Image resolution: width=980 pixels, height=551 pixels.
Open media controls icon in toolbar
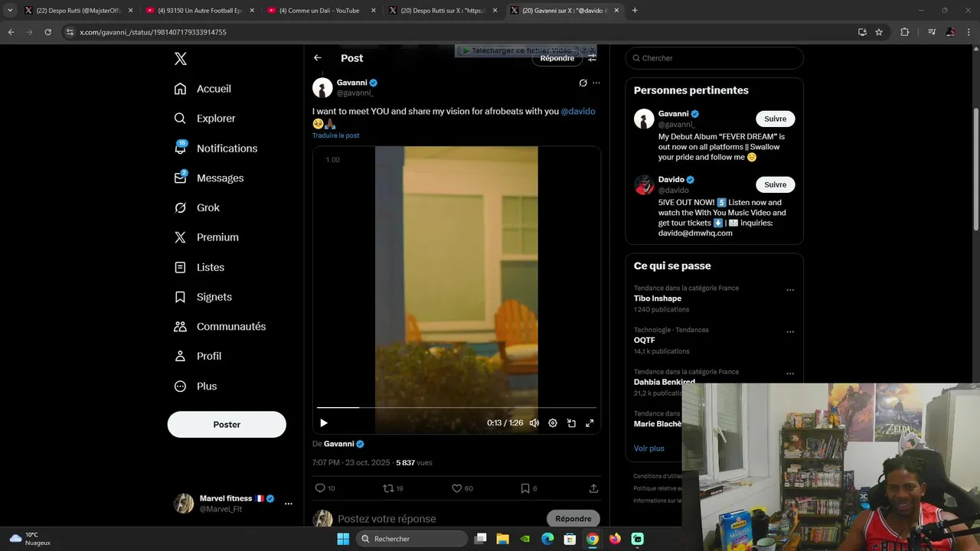pos(932,32)
